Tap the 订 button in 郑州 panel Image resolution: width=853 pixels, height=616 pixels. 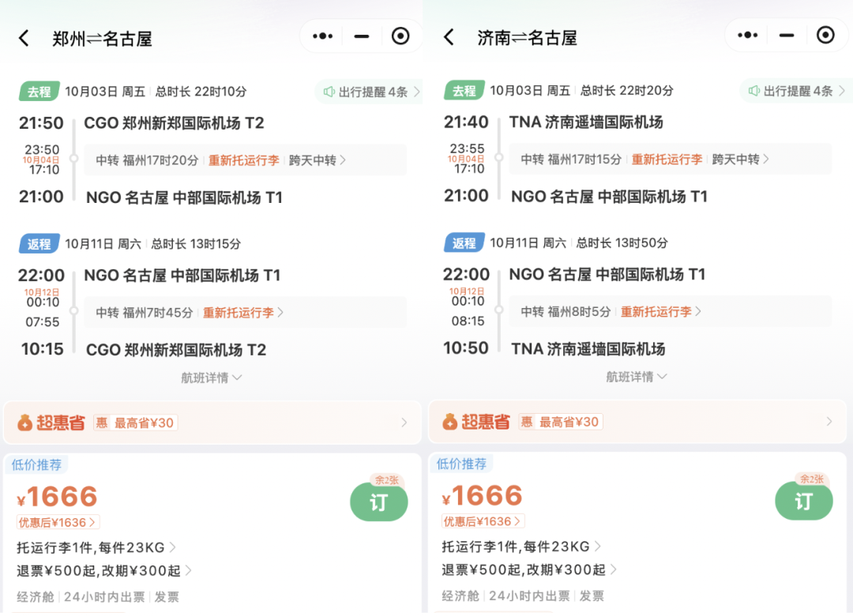378,501
